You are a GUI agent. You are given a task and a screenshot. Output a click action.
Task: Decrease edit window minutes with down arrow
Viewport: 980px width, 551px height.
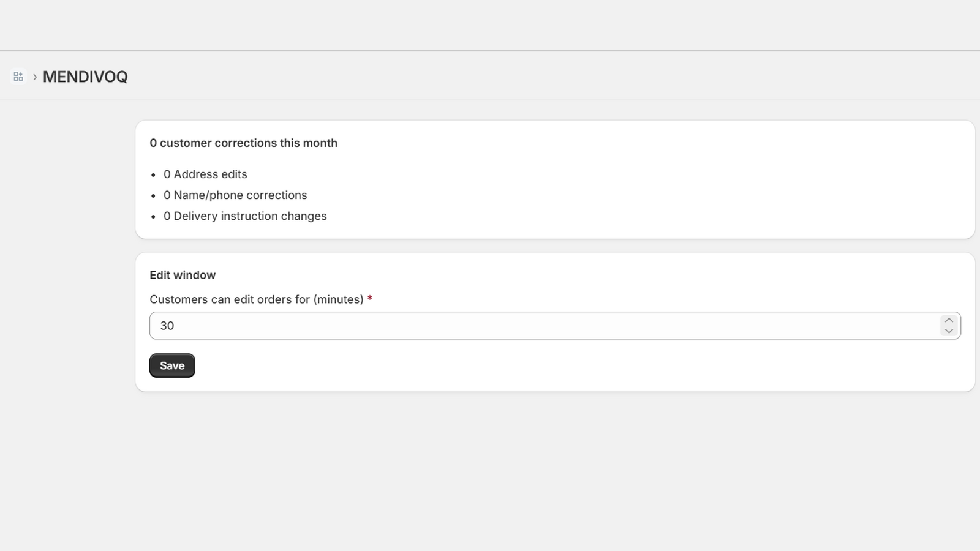click(949, 331)
